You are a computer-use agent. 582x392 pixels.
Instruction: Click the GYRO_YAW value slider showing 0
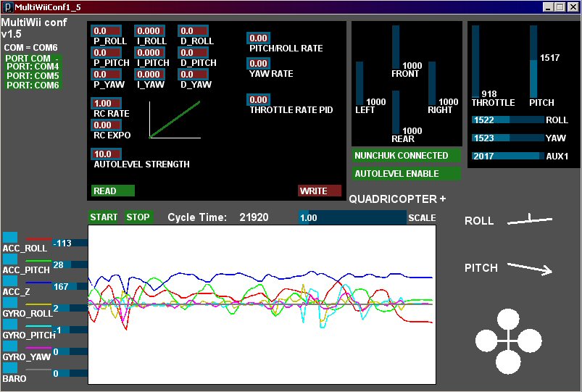[x=70, y=351]
